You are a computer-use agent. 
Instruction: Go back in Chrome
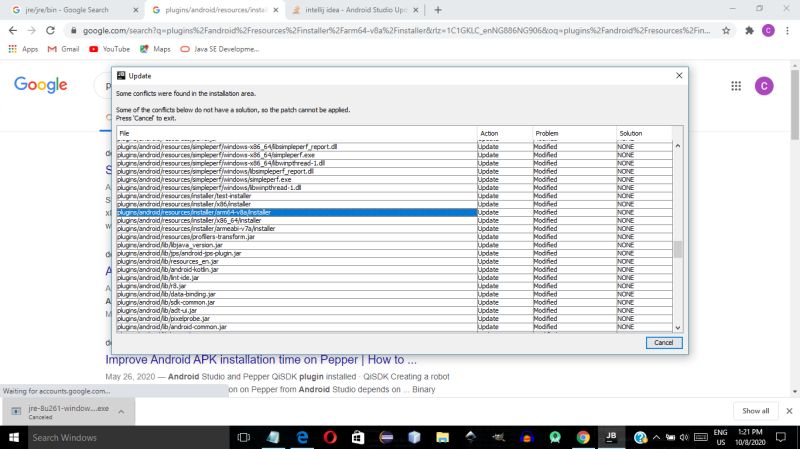[13, 31]
